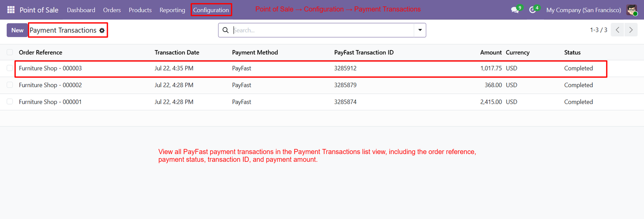Open the apps grid menu icon

pos(11,10)
